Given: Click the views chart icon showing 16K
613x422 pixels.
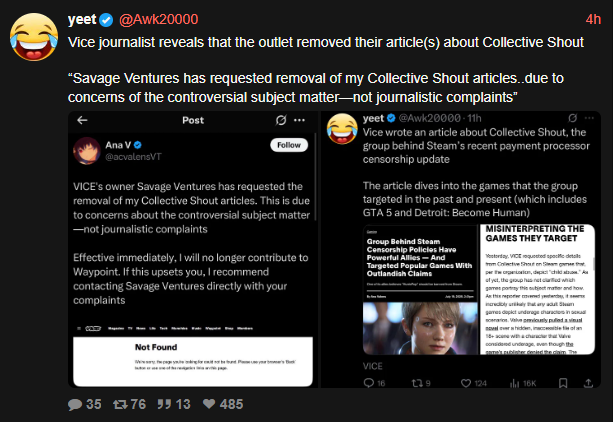Looking at the screenshot, I should (x=514, y=383).
